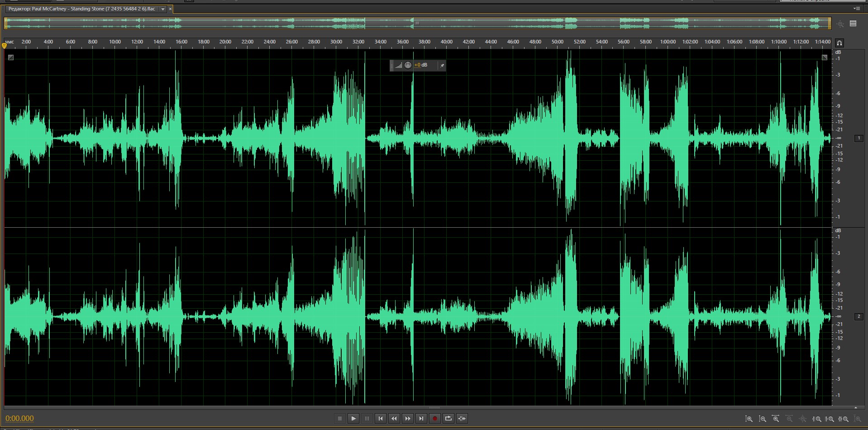This screenshot has width=868, height=430.
Task: Click the Zoom In (Amplitude) icon
Action: point(749,419)
